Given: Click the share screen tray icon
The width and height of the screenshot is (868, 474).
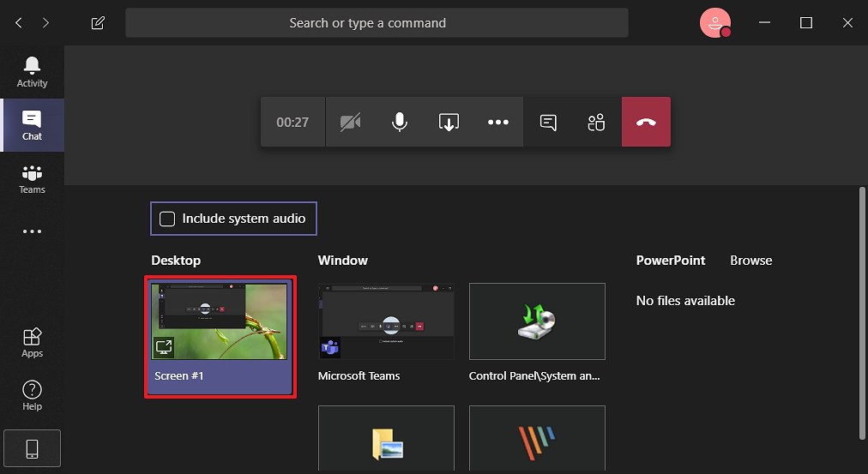Looking at the screenshot, I should click(449, 123).
